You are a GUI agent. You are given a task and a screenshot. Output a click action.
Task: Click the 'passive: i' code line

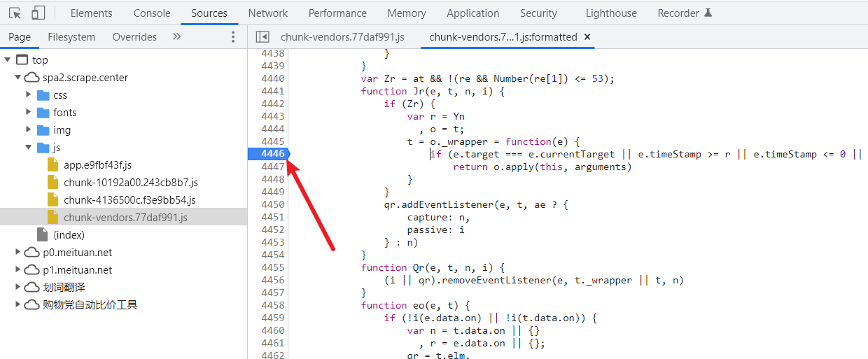(x=435, y=230)
